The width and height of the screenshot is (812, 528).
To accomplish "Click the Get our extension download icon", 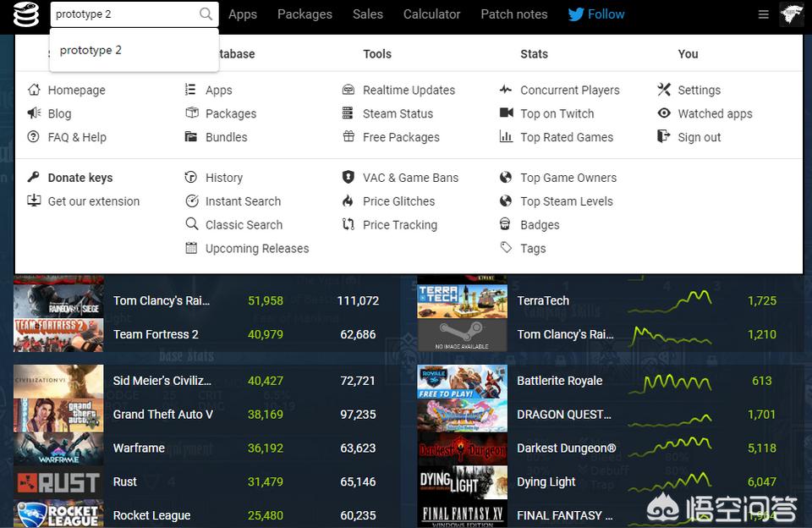I will [x=34, y=201].
